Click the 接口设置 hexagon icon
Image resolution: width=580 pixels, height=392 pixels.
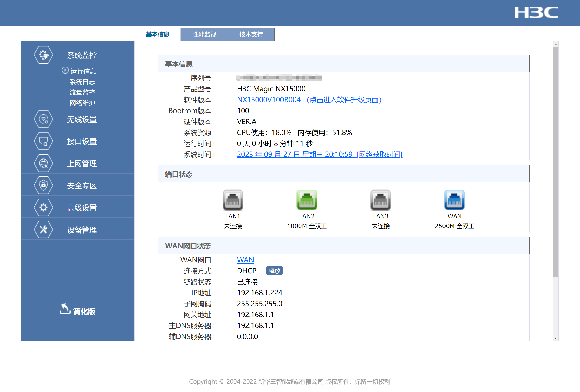pos(43,141)
